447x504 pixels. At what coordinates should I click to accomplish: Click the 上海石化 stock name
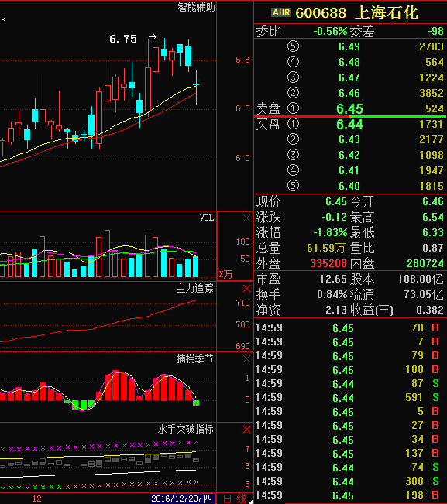click(387, 13)
